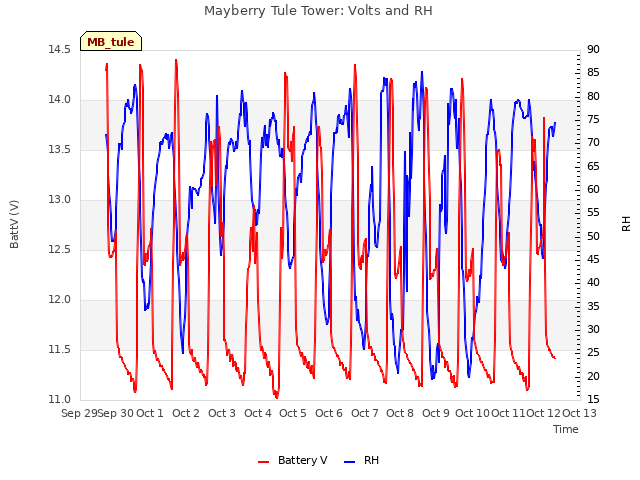Click the 11.0 tick on BattV axis
This screenshot has width=640, height=480.
click(x=59, y=399)
